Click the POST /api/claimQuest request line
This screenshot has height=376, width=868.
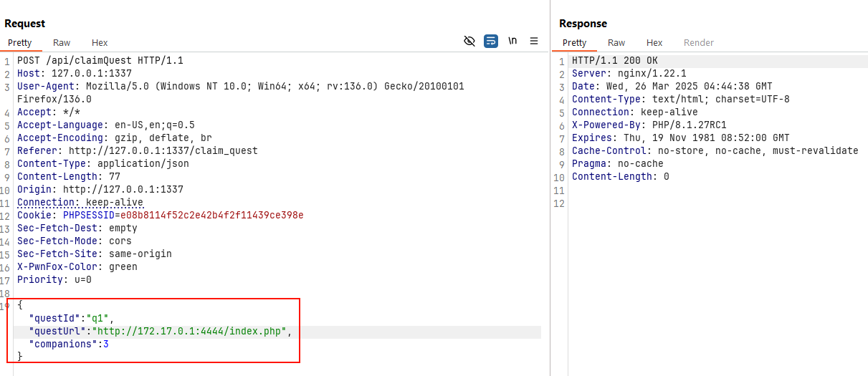pyautogui.click(x=100, y=61)
